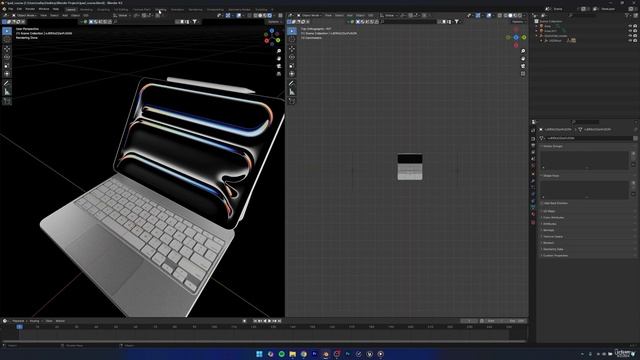Open Global orientation dropdown in left viewport
The image size is (640, 360).
tap(122, 16)
